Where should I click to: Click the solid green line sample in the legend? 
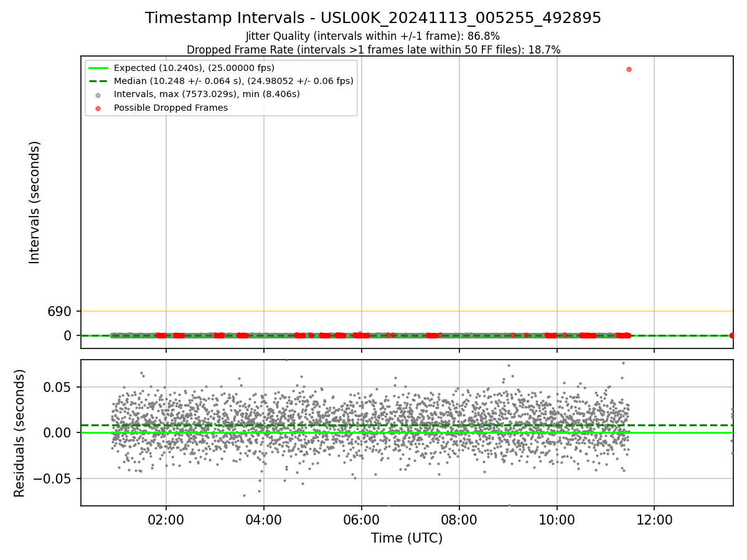coord(99,68)
